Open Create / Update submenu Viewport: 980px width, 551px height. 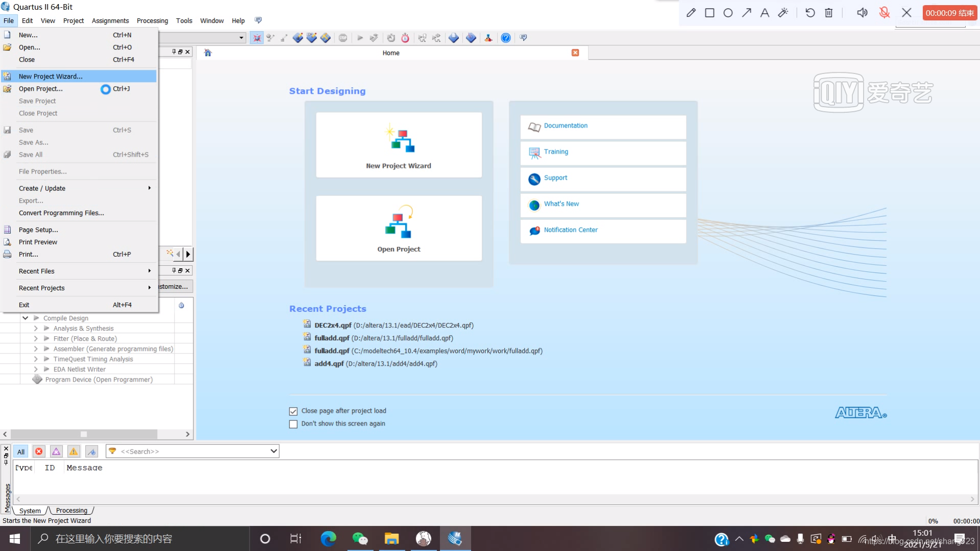(x=79, y=188)
